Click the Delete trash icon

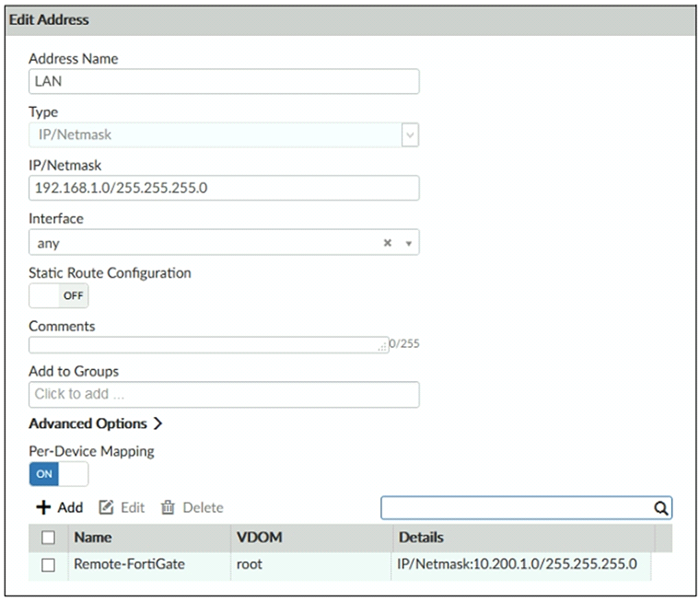tap(168, 507)
